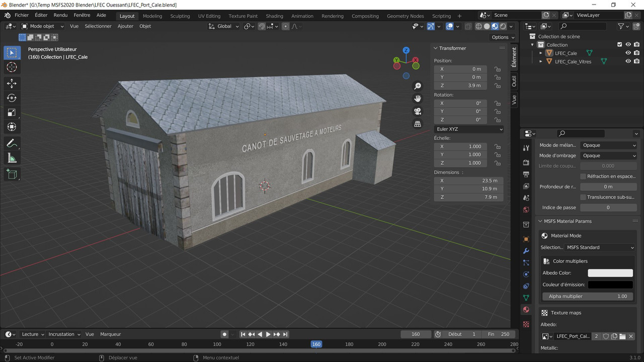Select the Annotate tool
Viewport: 644px width, 362px height.
point(12,144)
